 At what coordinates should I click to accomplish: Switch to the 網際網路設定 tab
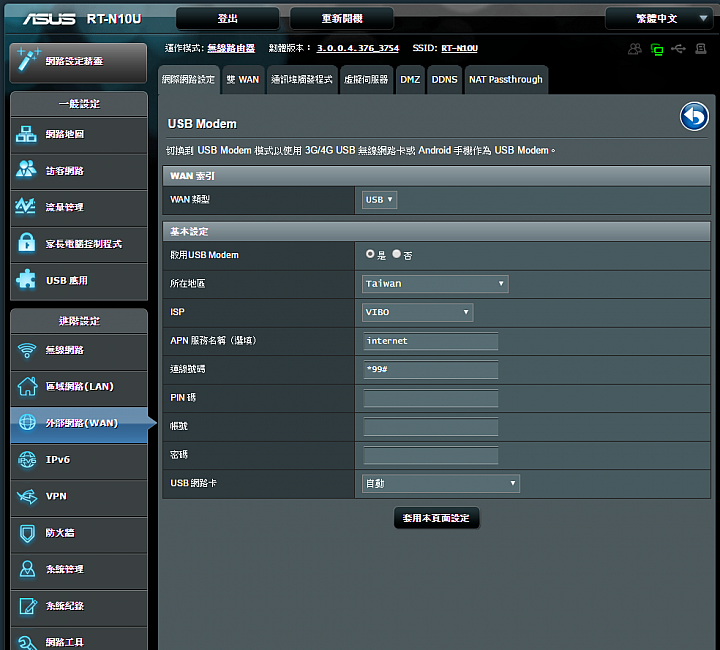click(189, 79)
